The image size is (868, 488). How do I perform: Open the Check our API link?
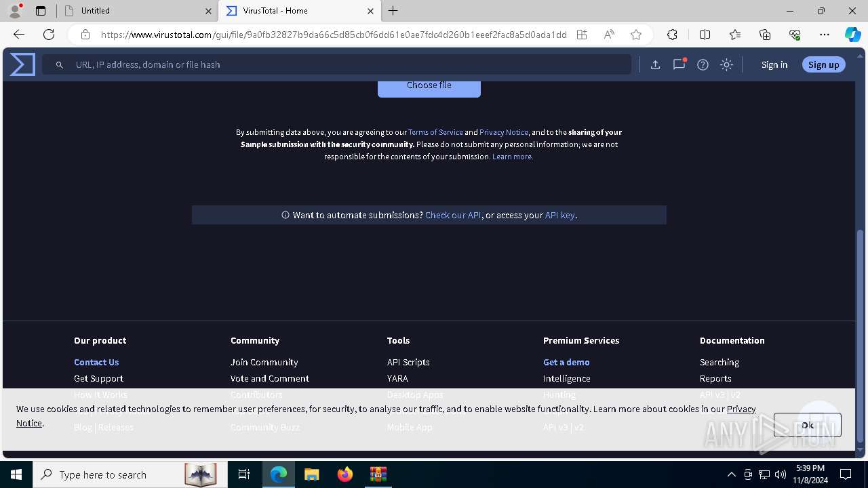(453, 215)
